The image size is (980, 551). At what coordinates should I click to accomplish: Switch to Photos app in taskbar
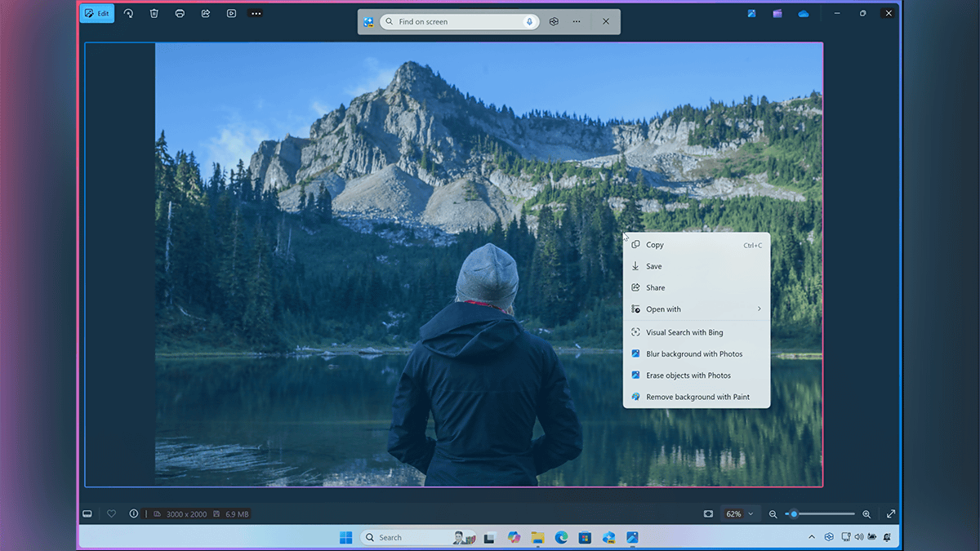(632, 537)
